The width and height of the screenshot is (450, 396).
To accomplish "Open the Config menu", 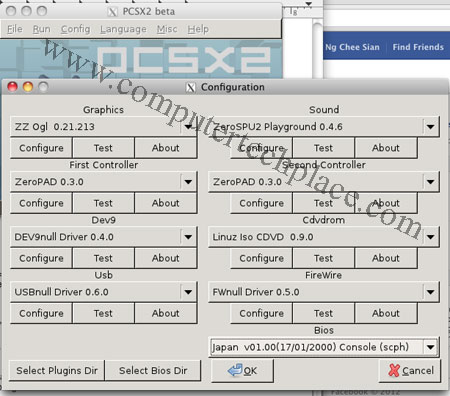I will coord(75,29).
